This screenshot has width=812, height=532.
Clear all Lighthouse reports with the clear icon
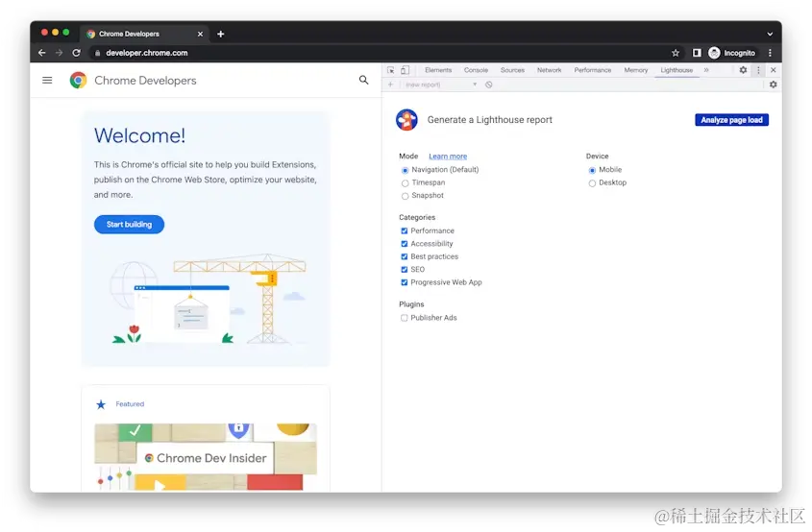[489, 85]
